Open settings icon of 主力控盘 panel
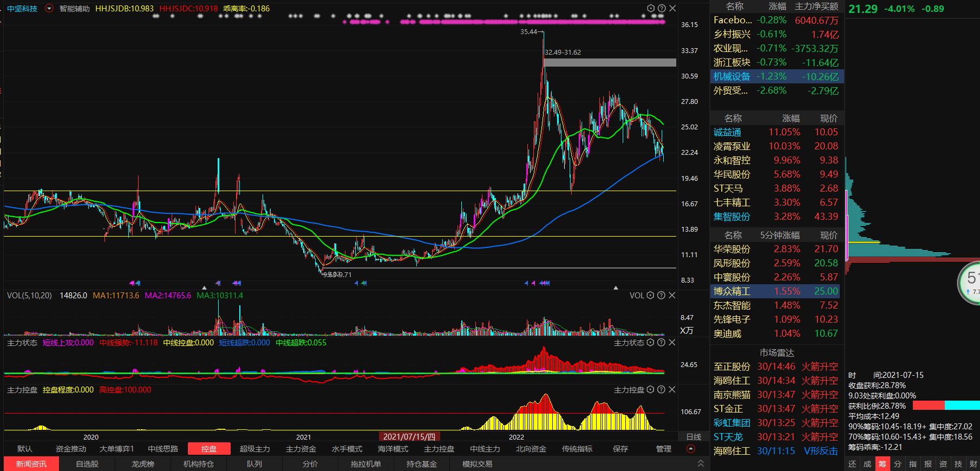 pyautogui.click(x=650, y=390)
